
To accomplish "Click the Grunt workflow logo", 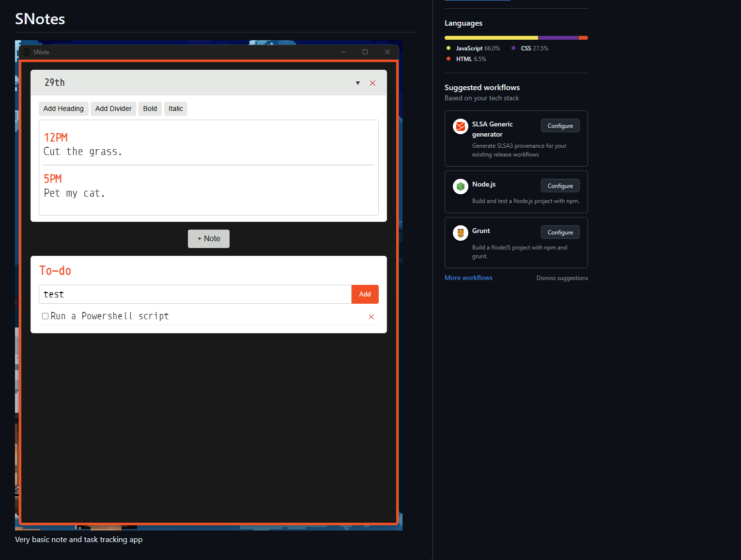I will click(460, 233).
